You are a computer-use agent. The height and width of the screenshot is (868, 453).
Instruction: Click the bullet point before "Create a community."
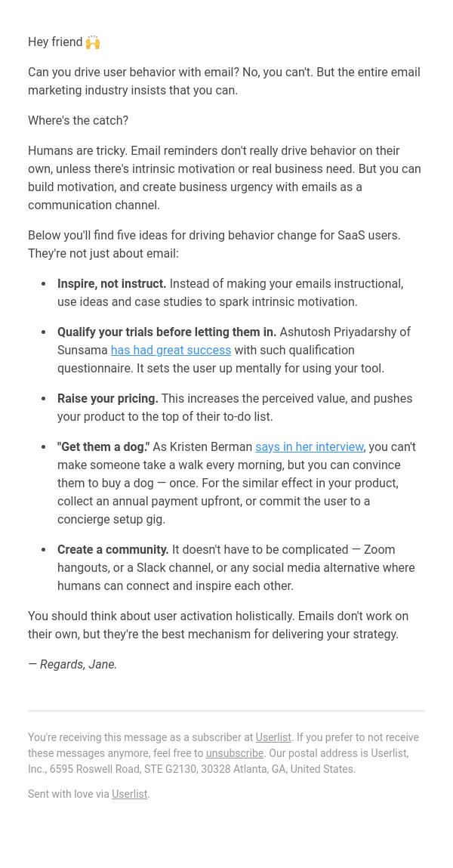point(44,550)
